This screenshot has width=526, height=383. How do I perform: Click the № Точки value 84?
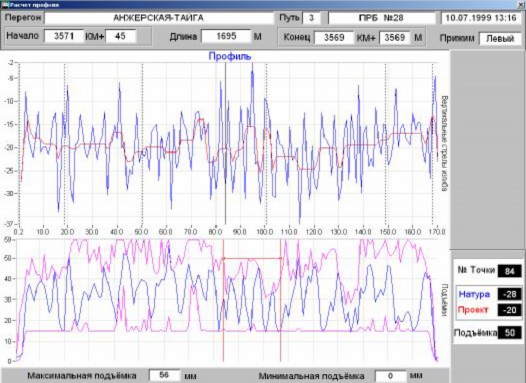click(x=509, y=271)
